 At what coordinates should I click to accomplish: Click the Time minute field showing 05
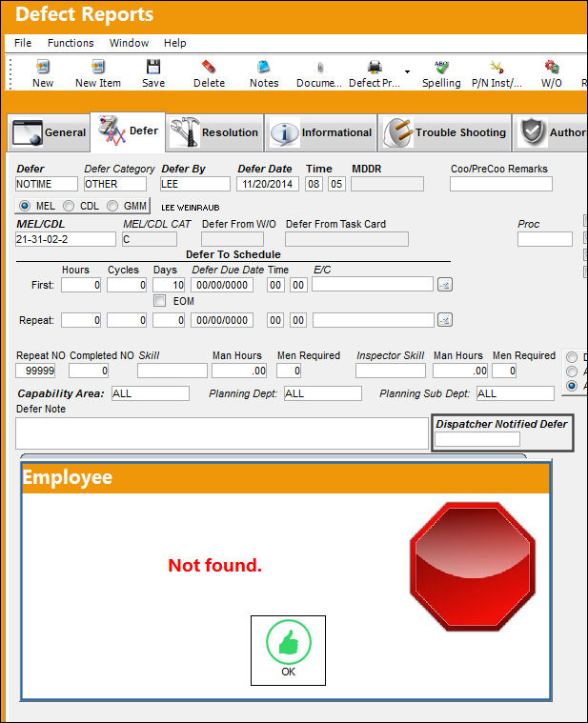click(336, 184)
